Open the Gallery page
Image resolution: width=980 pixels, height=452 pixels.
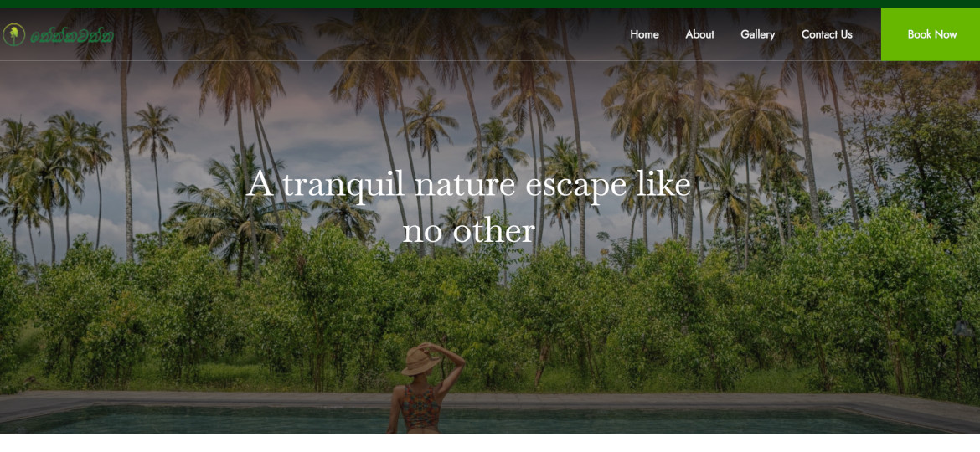757,34
